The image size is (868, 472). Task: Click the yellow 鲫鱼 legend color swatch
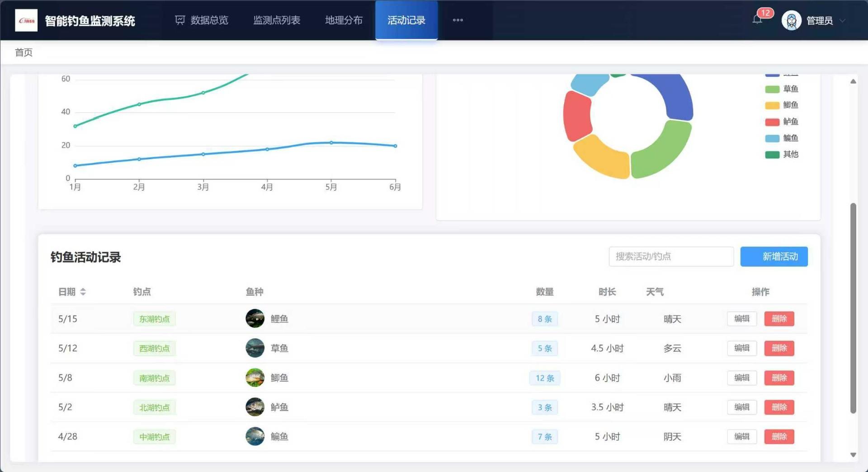[x=772, y=105]
